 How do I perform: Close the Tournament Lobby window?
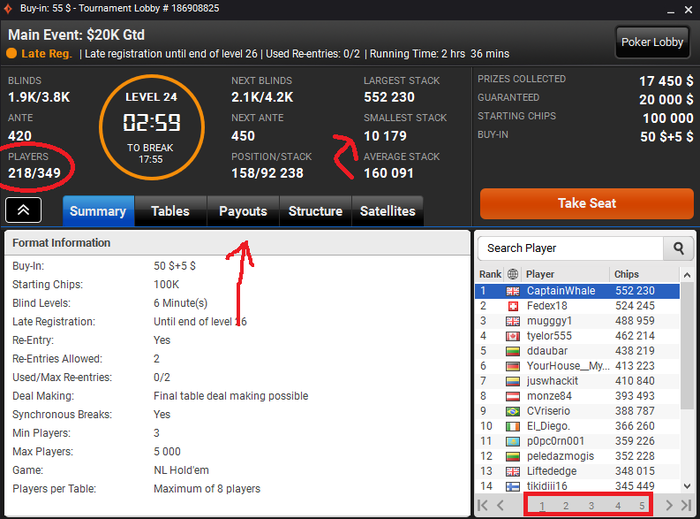[x=688, y=10]
